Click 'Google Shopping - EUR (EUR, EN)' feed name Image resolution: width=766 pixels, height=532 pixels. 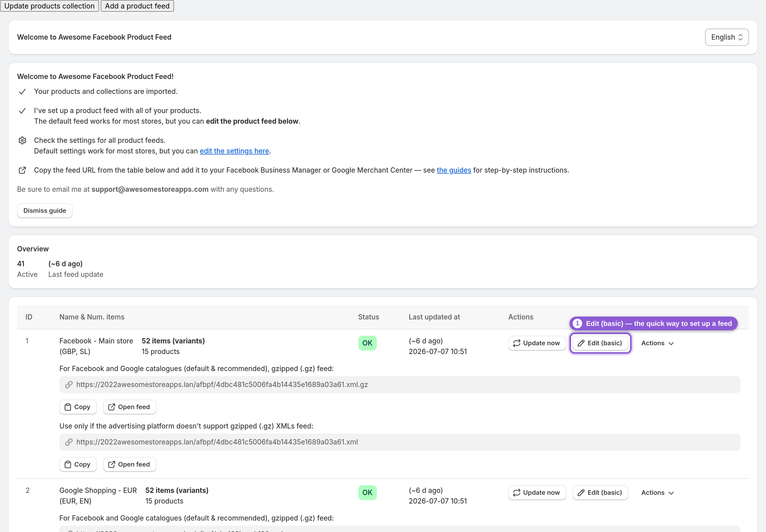coord(98,496)
